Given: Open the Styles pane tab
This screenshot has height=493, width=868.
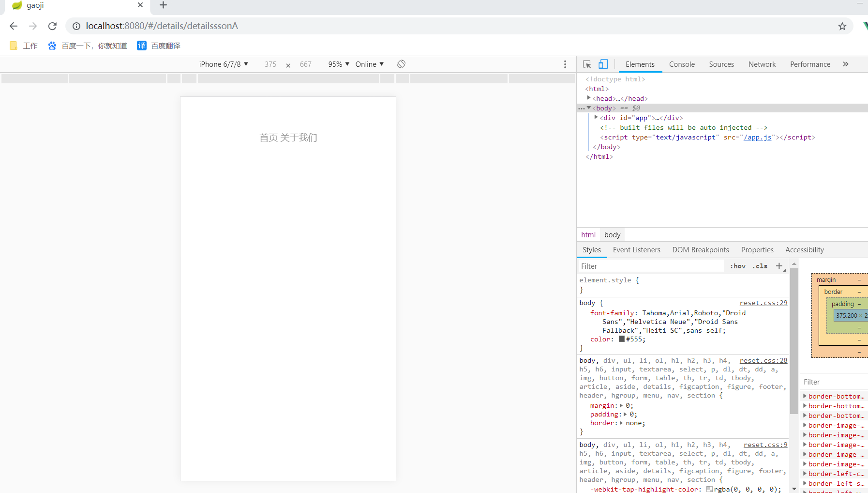Looking at the screenshot, I should [592, 250].
